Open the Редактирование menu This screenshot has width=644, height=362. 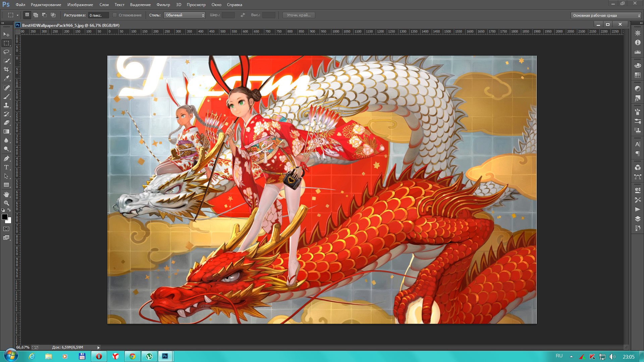coord(46,5)
